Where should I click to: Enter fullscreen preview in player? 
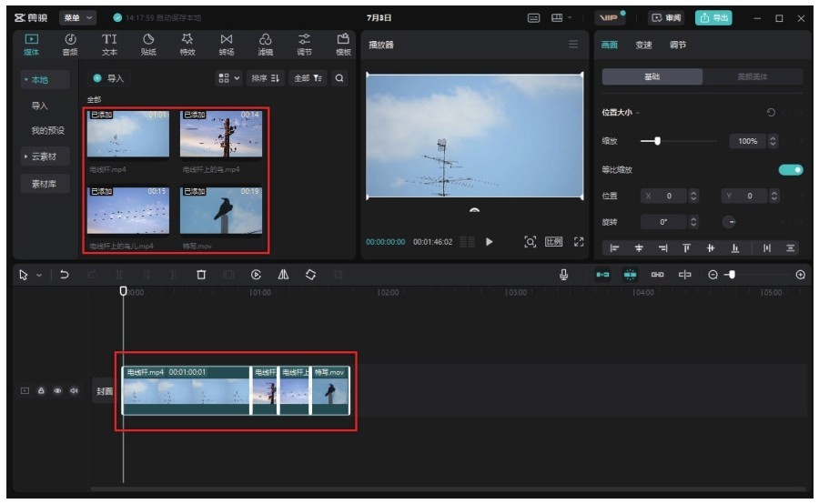coord(579,242)
